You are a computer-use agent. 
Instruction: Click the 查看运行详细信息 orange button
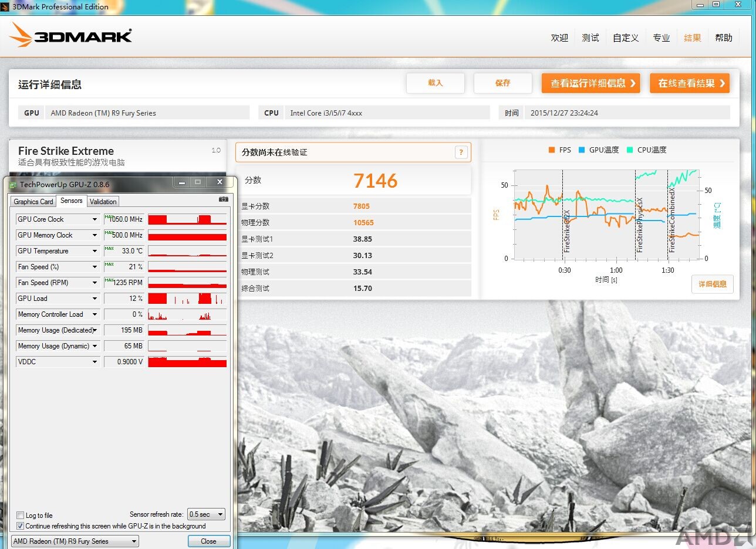click(x=590, y=83)
